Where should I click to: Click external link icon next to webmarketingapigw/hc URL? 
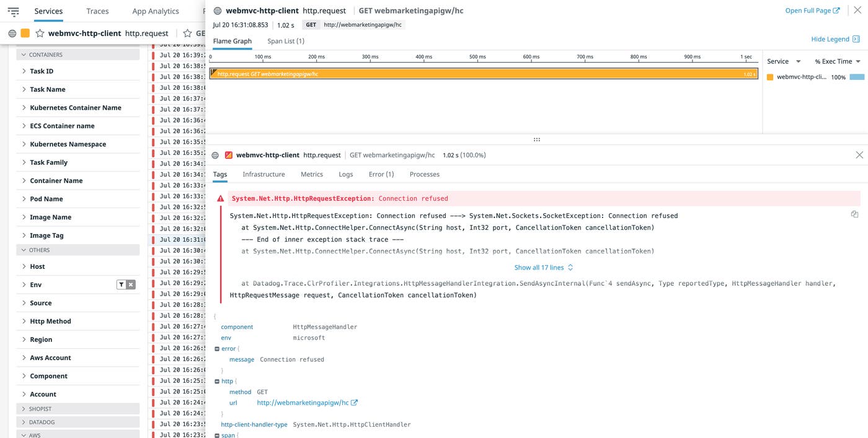click(355, 403)
